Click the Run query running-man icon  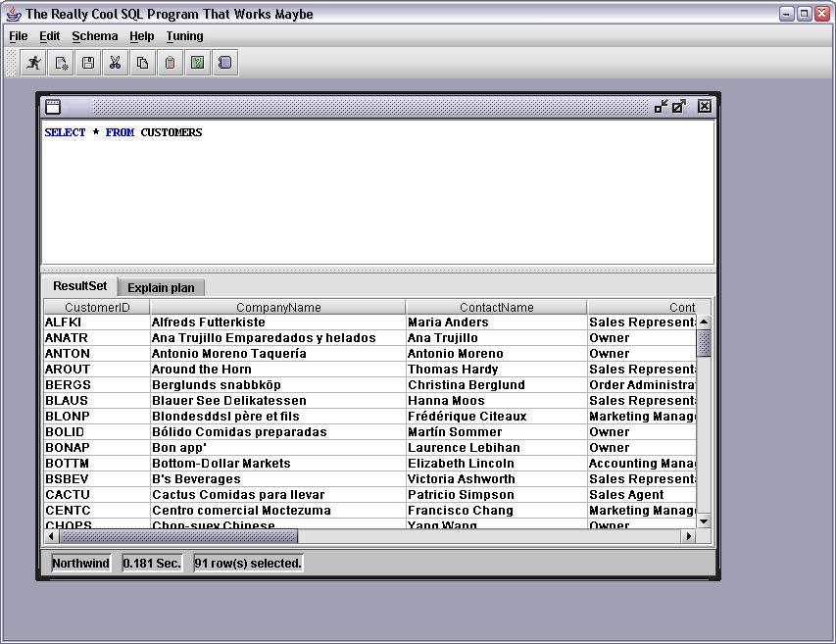tap(34, 63)
